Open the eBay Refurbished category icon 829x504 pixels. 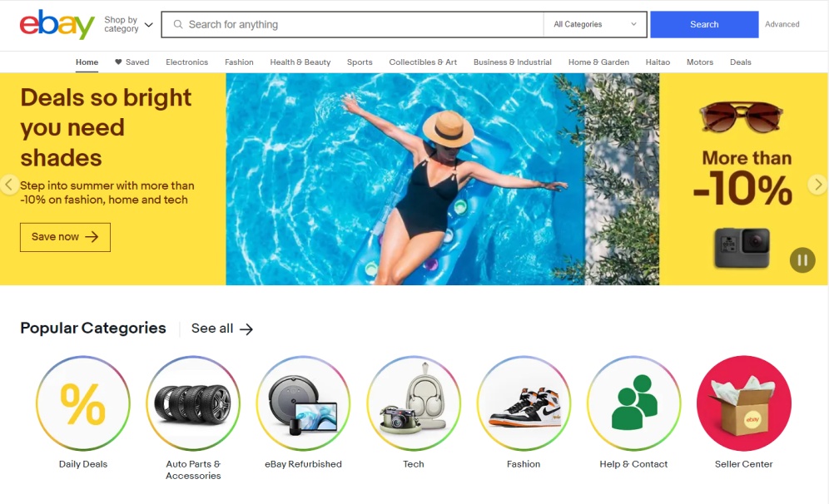pyautogui.click(x=304, y=403)
